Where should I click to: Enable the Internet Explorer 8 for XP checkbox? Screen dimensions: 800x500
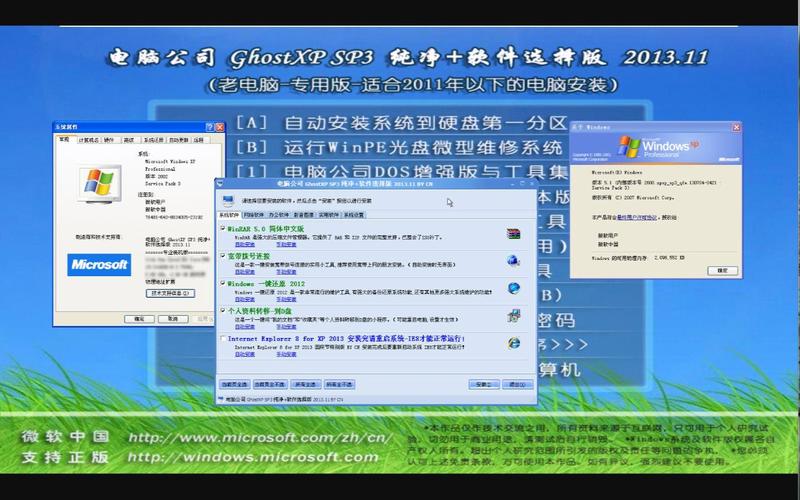point(223,338)
